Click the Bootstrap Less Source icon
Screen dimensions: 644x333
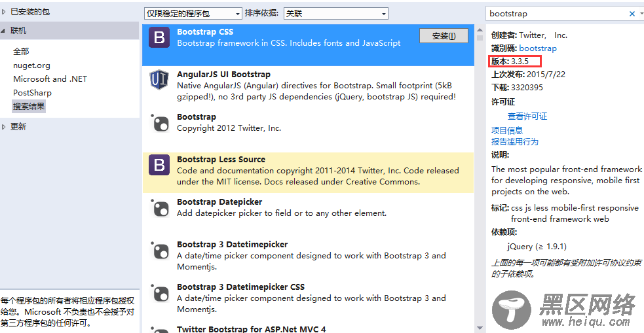159,165
